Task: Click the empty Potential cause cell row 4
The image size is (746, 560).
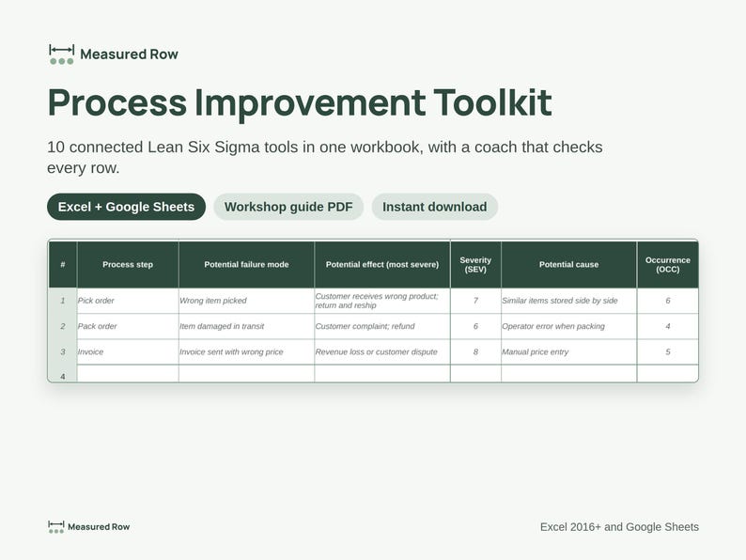Action: [568, 374]
